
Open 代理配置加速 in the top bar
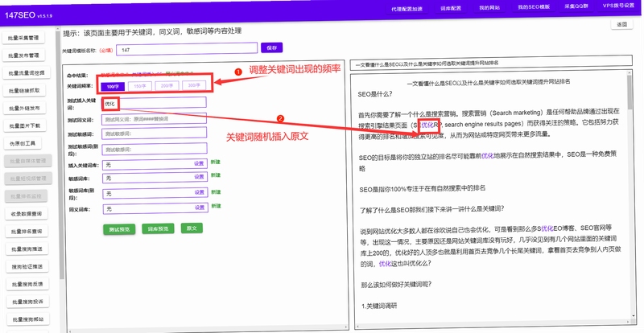pos(407,9)
